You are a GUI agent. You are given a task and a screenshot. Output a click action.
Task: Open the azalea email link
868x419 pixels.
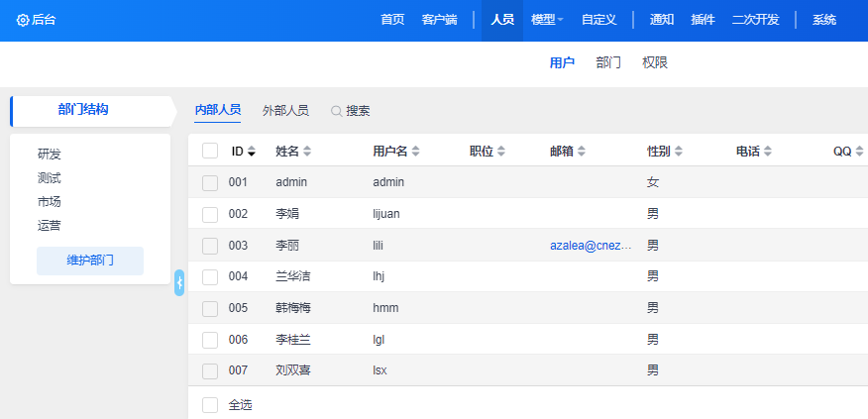coord(591,246)
